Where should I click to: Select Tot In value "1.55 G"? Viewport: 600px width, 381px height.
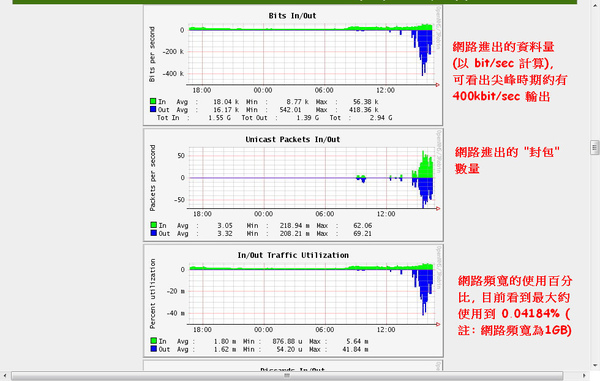tap(220, 118)
